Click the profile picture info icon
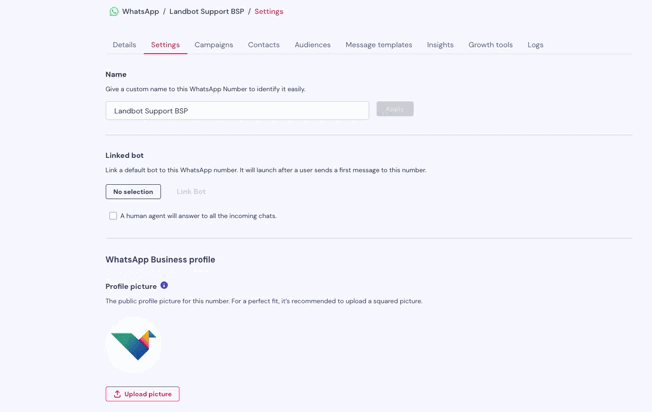The height and width of the screenshot is (412, 652). [x=164, y=285]
